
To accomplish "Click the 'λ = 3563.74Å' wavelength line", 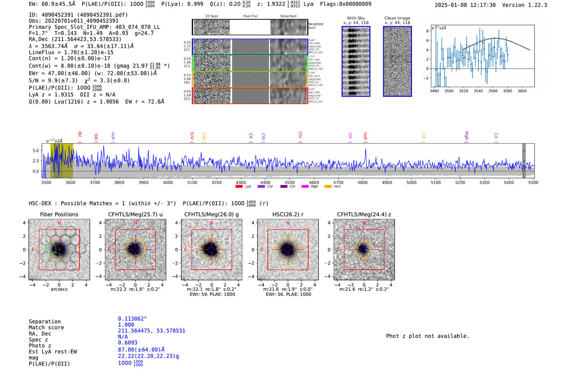I will (x=81, y=46).
